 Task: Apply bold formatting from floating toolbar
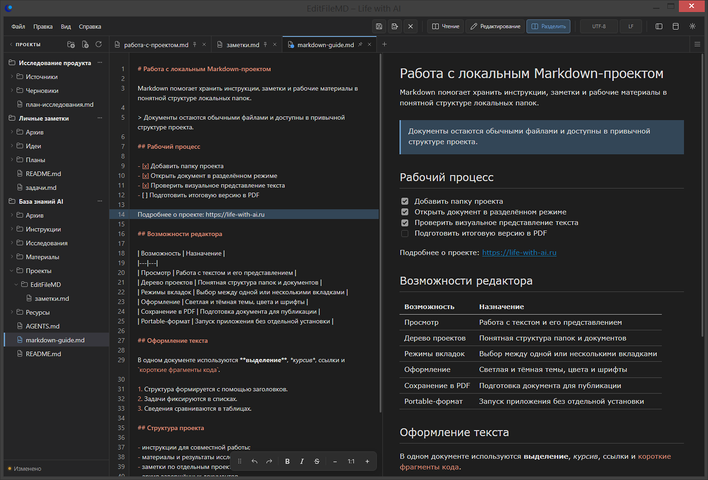[x=287, y=461]
